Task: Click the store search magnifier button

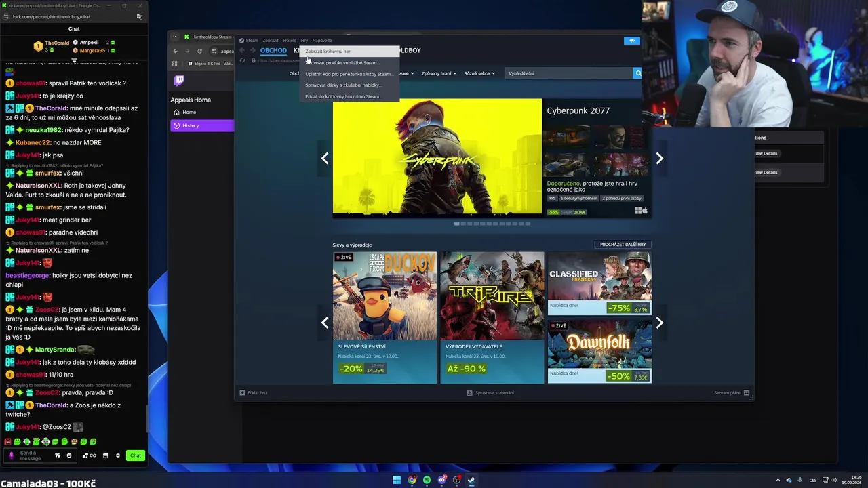Action: point(637,73)
